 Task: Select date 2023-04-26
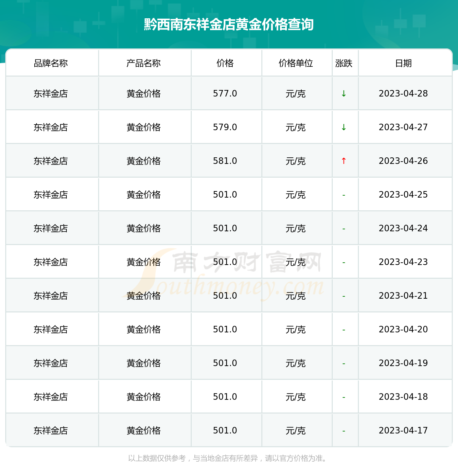(403, 161)
